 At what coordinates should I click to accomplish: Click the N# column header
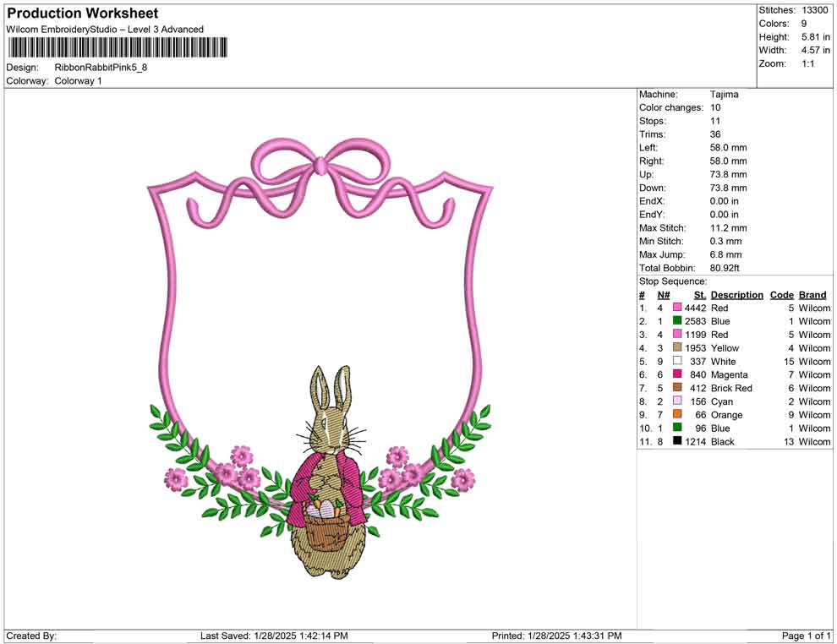click(x=664, y=295)
